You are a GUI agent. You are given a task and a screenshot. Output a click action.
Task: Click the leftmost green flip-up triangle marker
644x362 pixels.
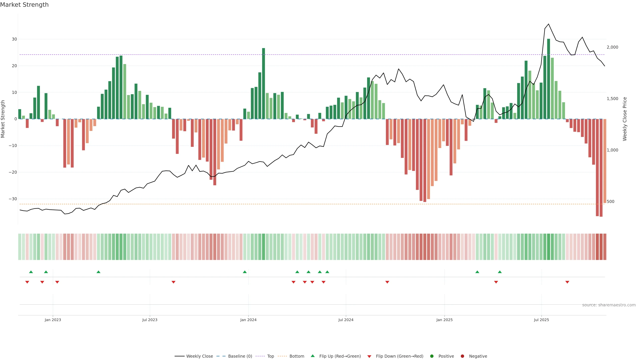coord(31,272)
